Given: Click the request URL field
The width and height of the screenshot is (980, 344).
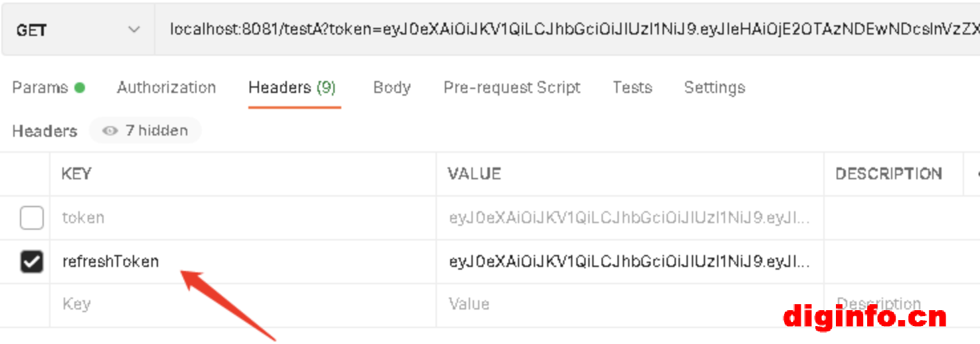Looking at the screenshot, I should (564, 30).
